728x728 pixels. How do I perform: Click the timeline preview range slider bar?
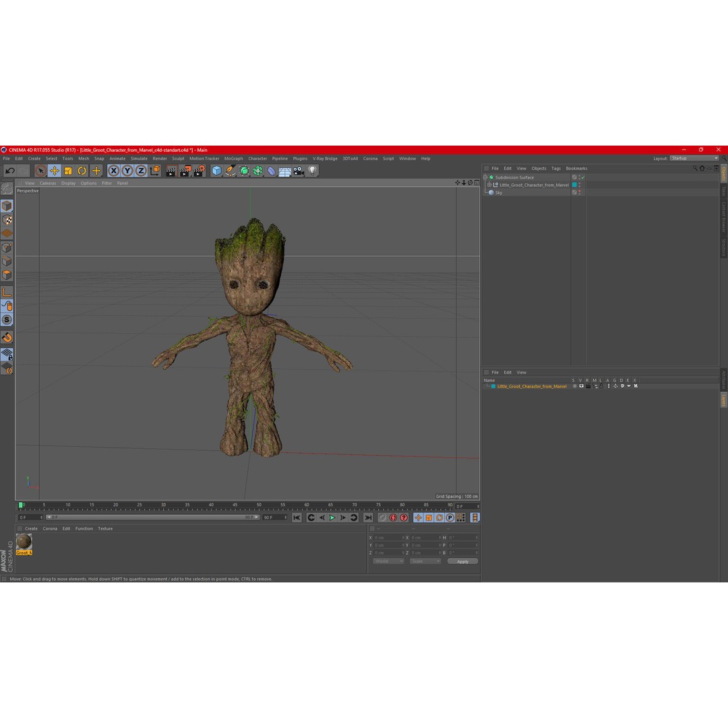tap(153, 517)
